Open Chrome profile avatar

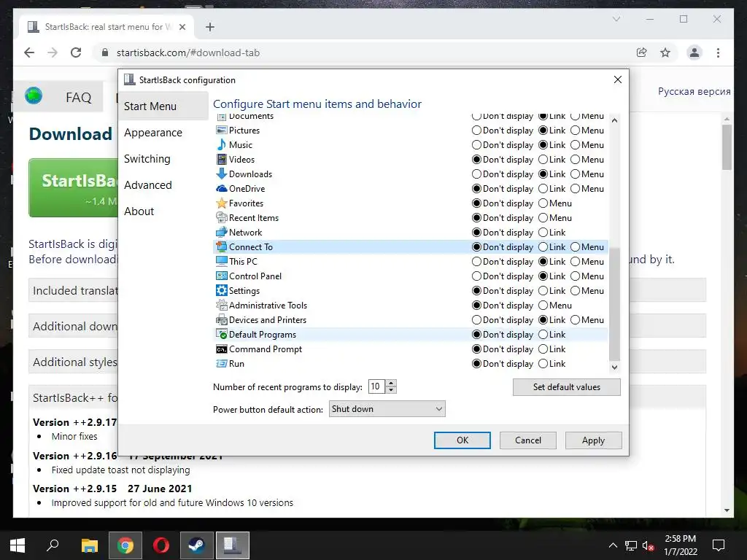coord(694,52)
